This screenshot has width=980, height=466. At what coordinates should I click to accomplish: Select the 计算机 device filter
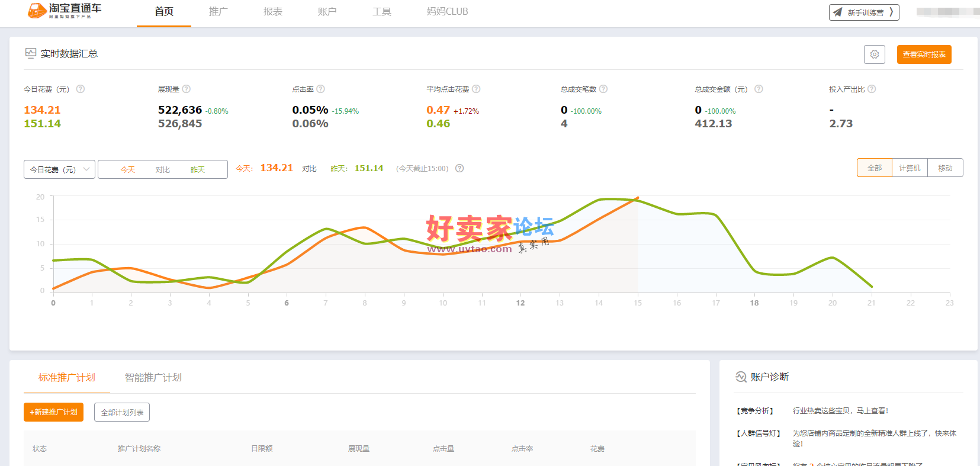pyautogui.click(x=910, y=168)
